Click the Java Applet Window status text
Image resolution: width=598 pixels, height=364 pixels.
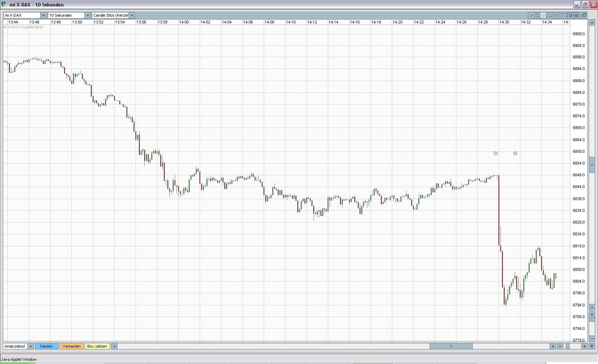point(19,359)
